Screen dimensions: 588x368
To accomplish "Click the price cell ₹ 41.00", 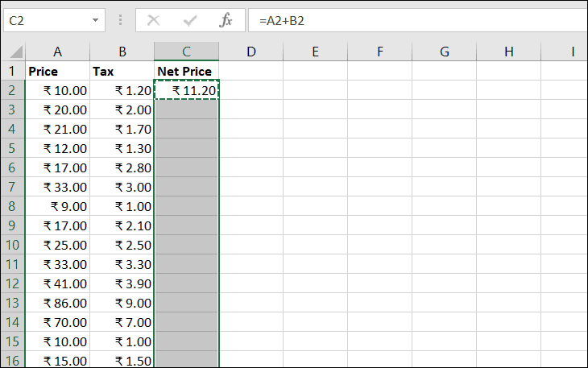I will (x=57, y=283).
